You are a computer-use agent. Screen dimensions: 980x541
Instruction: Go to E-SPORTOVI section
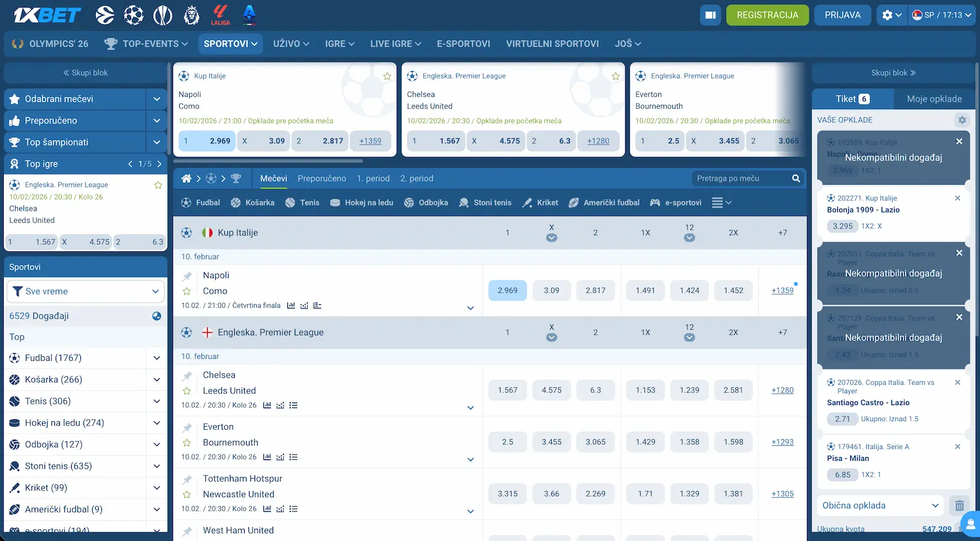[x=463, y=44]
